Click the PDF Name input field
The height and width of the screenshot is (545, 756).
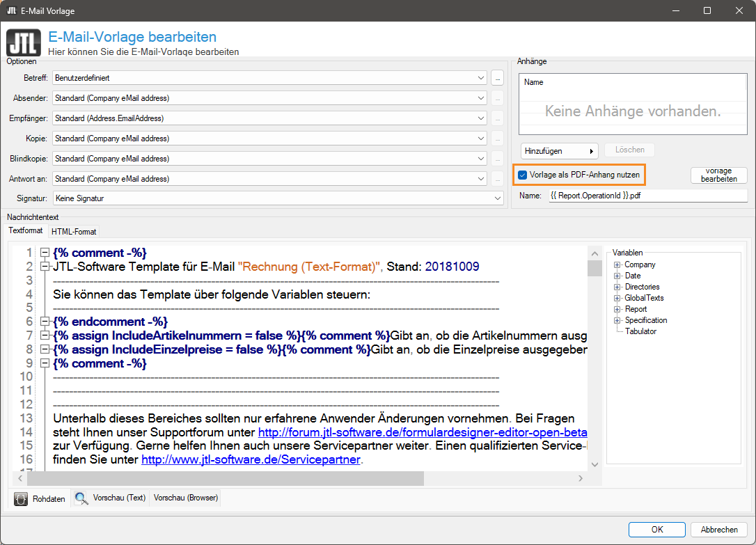(x=647, y=196)
